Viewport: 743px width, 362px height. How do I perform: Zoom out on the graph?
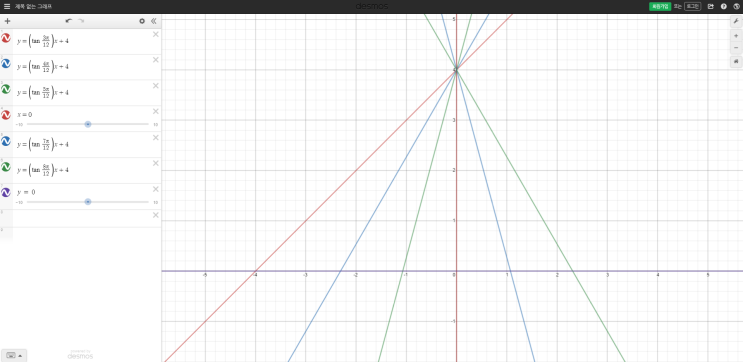pos(736,47)
